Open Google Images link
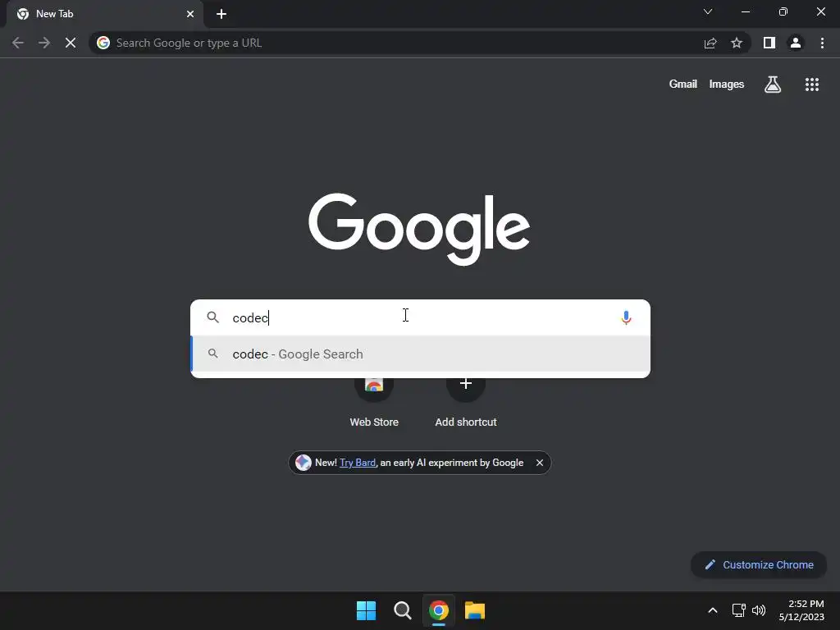 (x=727, y=84)
